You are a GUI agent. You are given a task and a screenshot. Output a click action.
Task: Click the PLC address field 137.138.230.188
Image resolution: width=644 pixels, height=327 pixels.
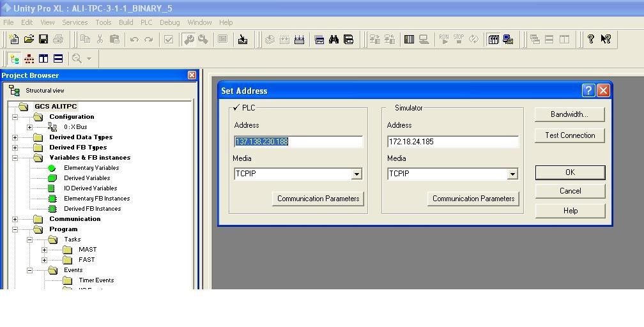[298, 142]
